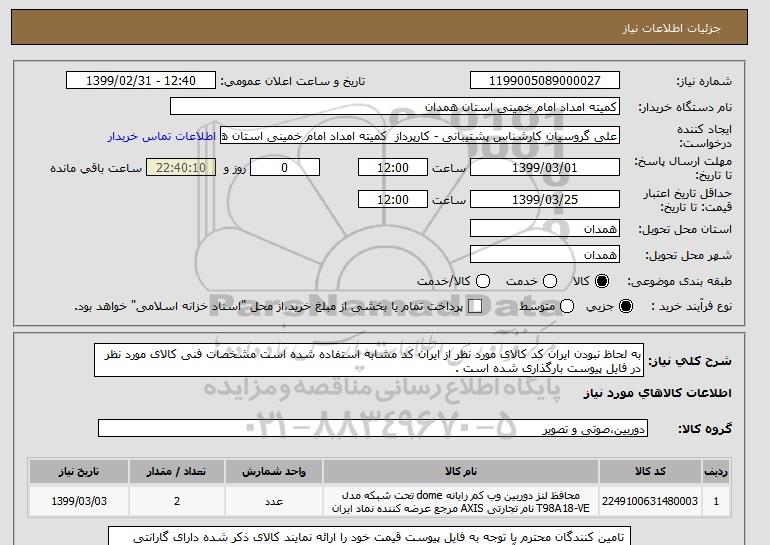Viewport: 770px width, 545px height.
Task: Toggle the اسناد خزانه اسلامی payment checkbox
Action: 475,306
